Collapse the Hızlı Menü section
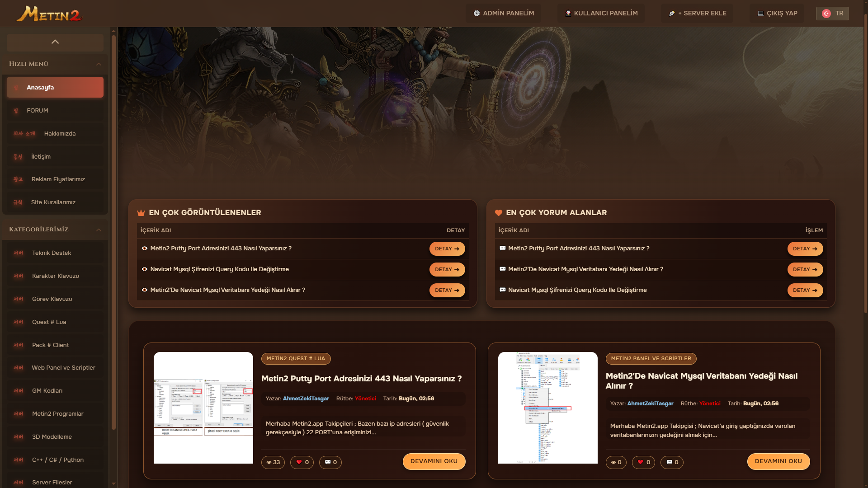Screen dimensions: 868x488 99,64
